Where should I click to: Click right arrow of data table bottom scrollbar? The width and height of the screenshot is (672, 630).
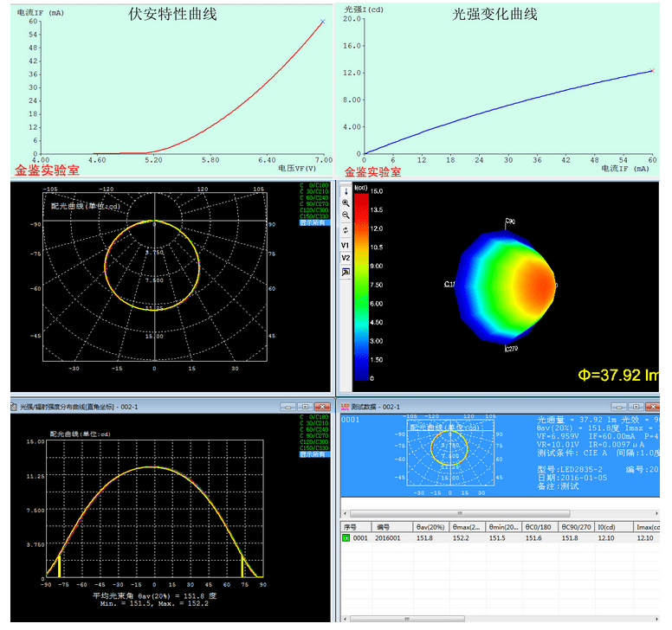656,619
